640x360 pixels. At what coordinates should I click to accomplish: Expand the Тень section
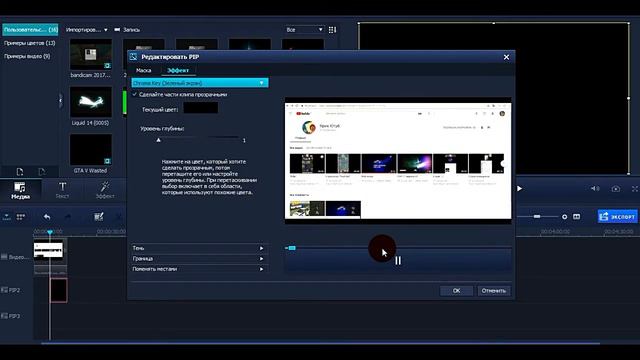(199, 248)
